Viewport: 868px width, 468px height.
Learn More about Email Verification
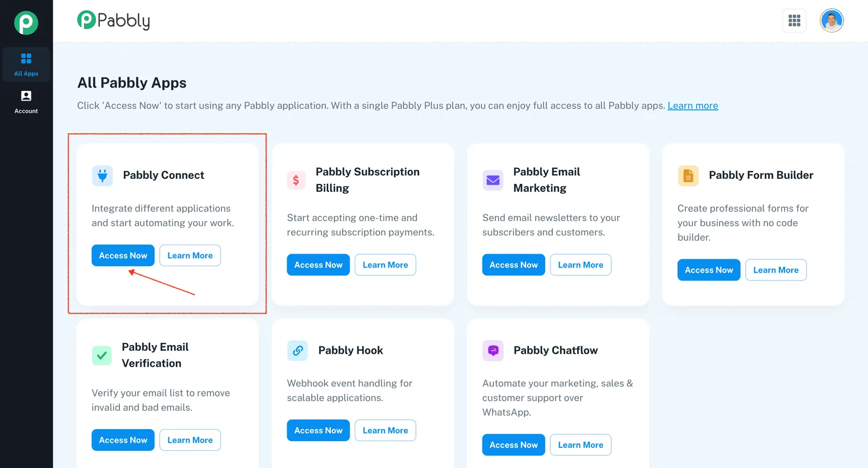[x=190, y=440]
